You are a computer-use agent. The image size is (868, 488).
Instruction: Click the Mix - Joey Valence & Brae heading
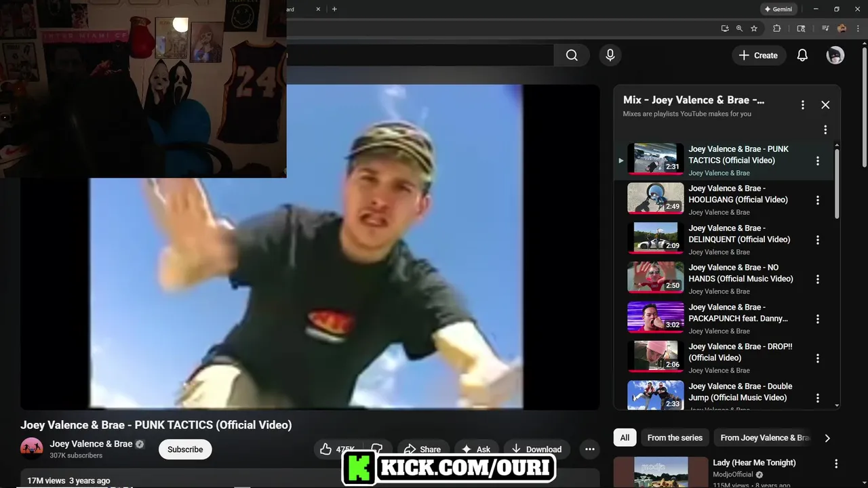(x=694, y=100)
